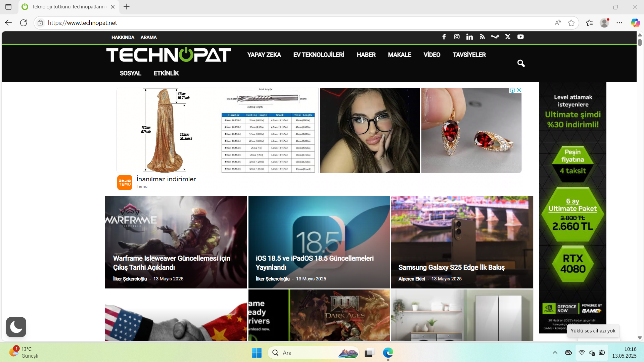Refresh the page
The height and width of the screenshot is (362, 644).
24,23
